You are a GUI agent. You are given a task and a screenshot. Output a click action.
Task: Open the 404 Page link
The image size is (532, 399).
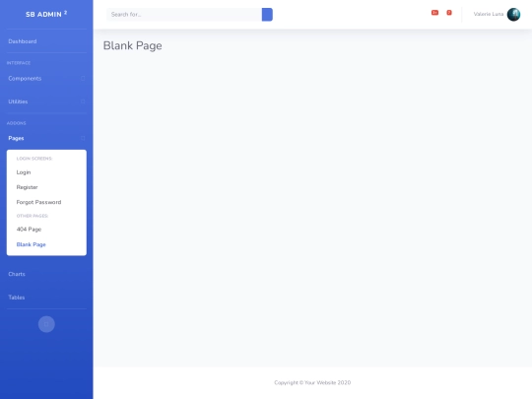coord(46,230)
